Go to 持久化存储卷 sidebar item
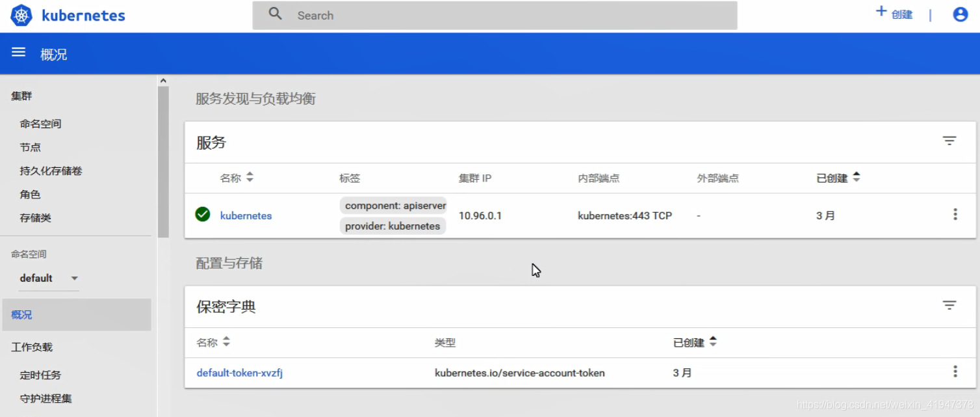980x417 pixels. [x=51, y=171]
